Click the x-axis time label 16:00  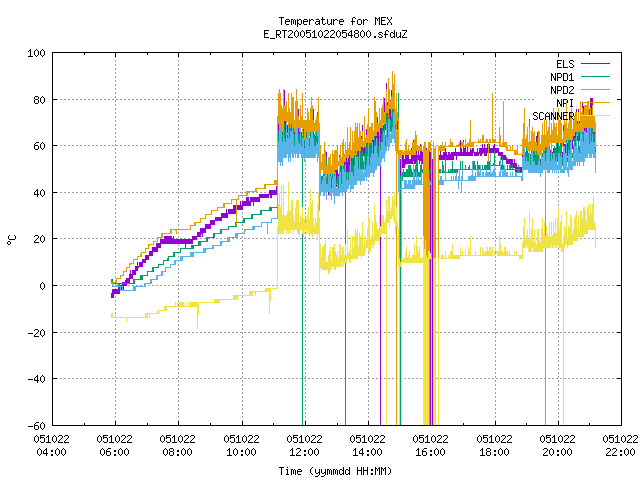431,452
